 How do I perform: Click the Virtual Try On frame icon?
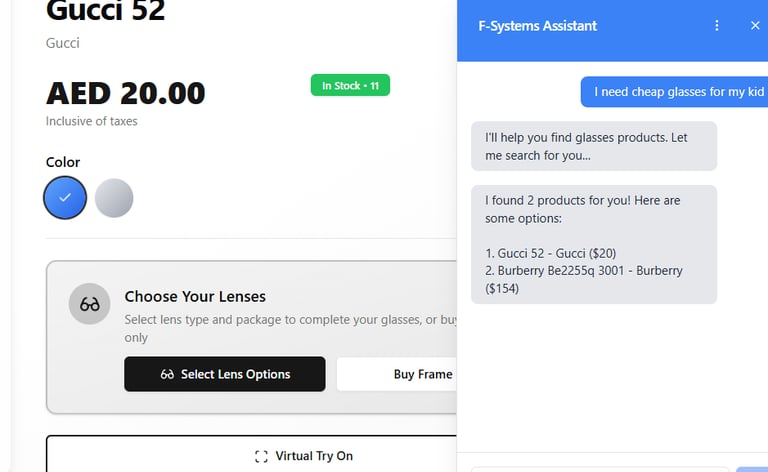pyautogui.click(x=261, y=456)
